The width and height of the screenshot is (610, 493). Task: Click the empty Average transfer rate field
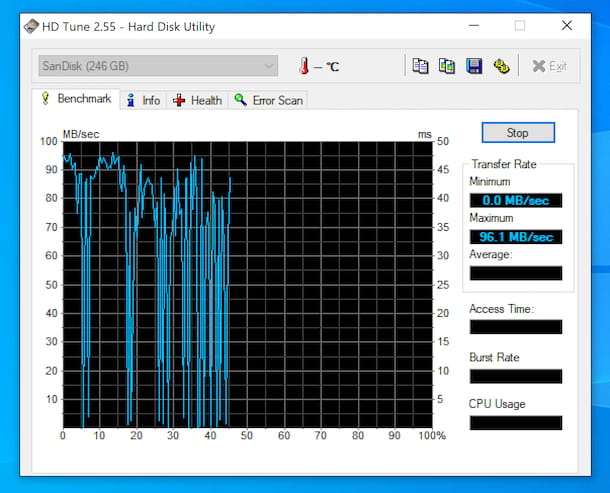click(x=516, y=273)
